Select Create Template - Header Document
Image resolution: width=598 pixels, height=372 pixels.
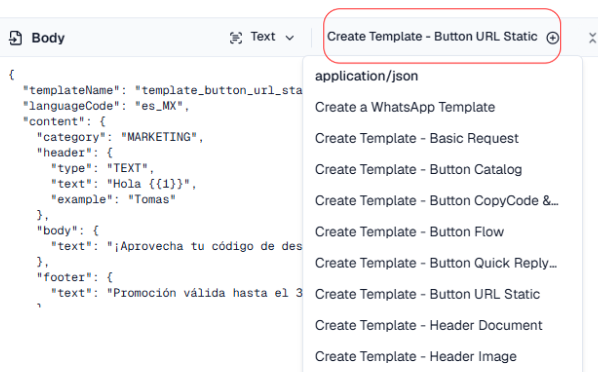[428, 325]
